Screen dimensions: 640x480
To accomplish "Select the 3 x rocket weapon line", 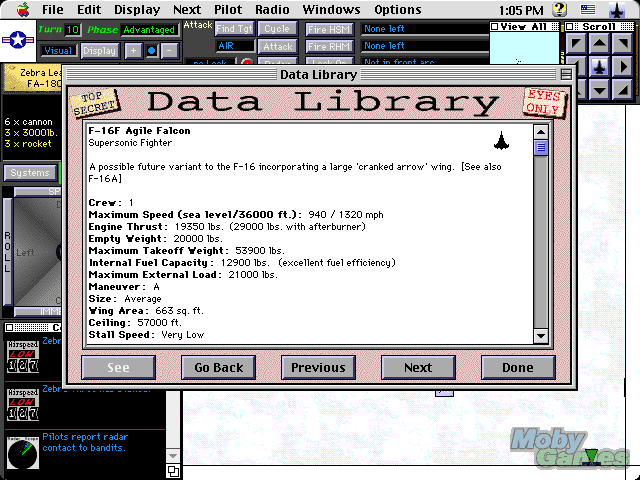I will [x=28, y=144].
